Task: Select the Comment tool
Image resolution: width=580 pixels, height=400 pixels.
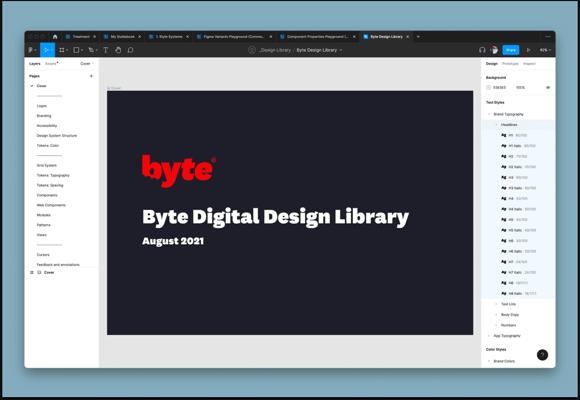Action: (x=130, y=50)
